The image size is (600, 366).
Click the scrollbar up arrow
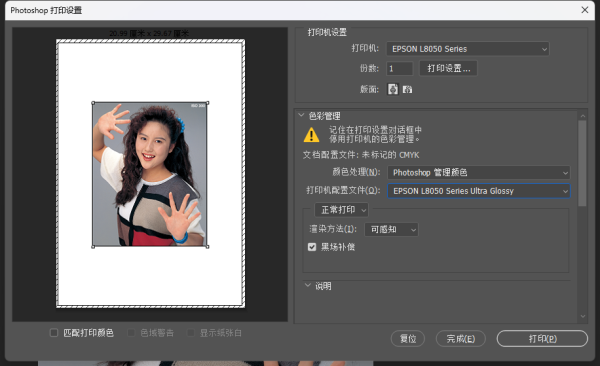coord(582,116)
